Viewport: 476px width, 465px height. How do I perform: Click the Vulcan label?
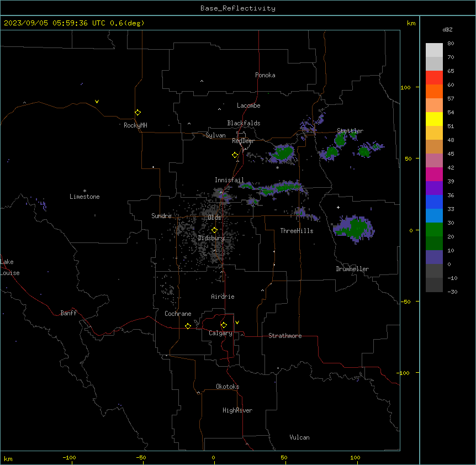(299, 437)
